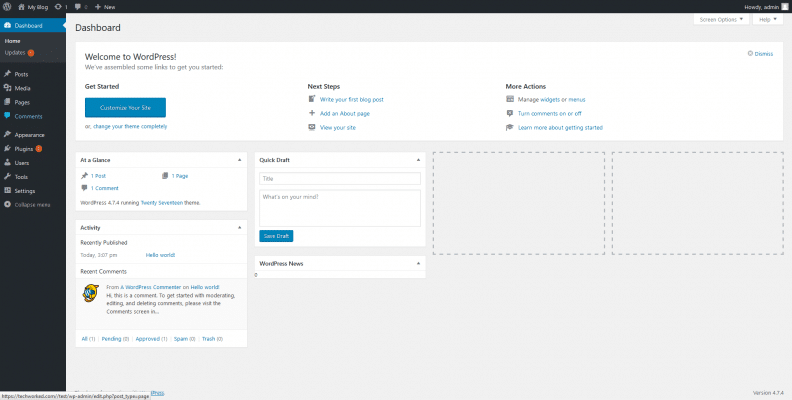Click the Quick Draft Title field
Image resolution: width=792 pixels, height=400 pixels.
tap(339, 178)
